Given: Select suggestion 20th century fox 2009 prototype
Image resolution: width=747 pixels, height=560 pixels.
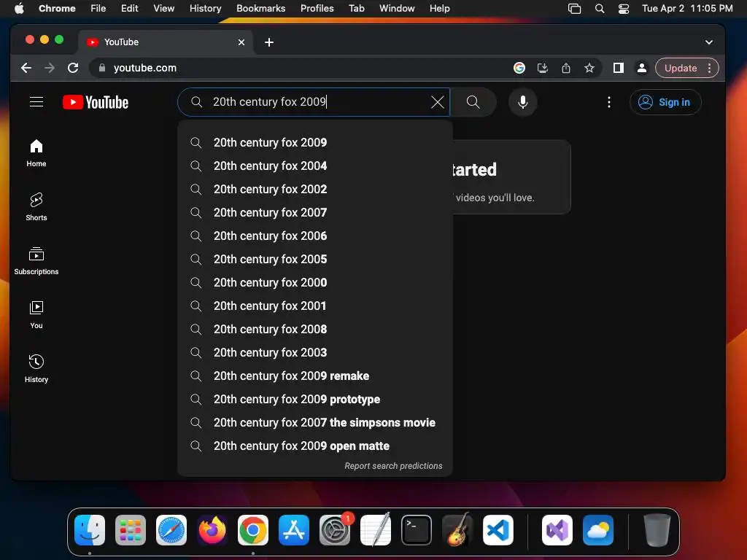Looking at the screenshot, I should tap(314, 399).
